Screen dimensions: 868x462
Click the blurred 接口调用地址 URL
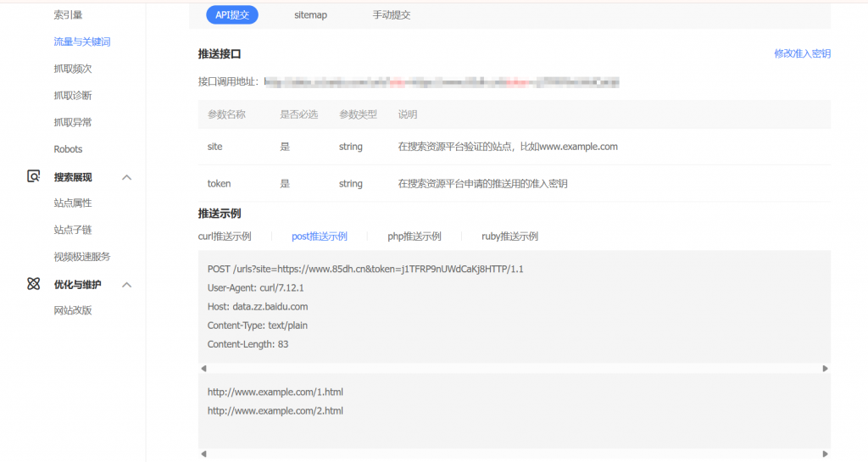(442, 82)
